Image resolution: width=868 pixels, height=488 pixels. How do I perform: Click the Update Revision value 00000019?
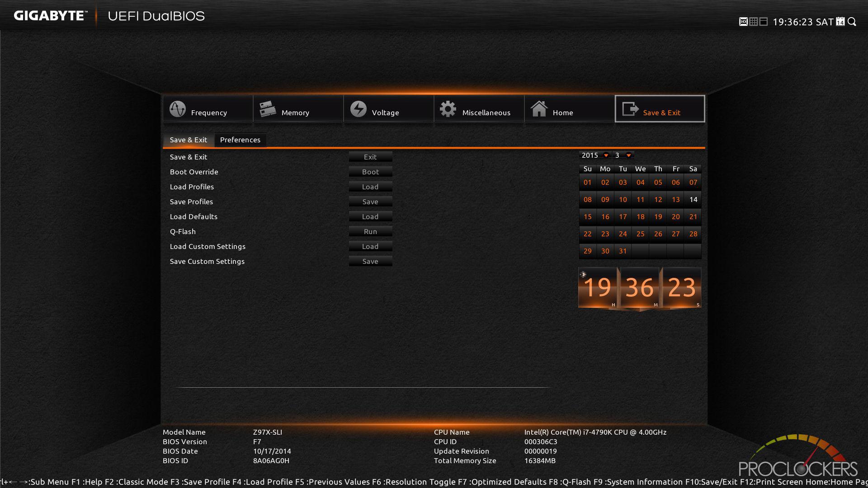541,451
